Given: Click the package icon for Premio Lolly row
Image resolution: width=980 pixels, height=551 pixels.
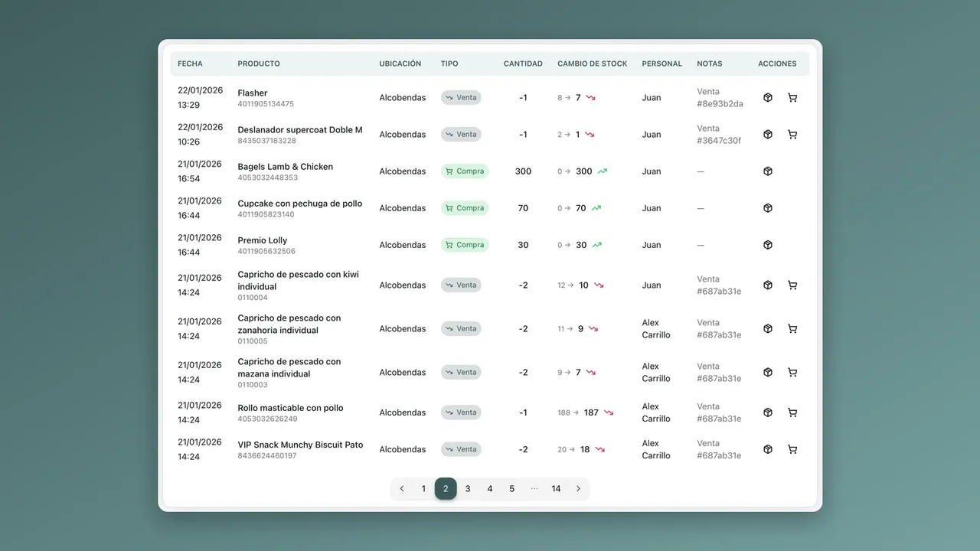Looking at the screenshot, I should [768, 245].
